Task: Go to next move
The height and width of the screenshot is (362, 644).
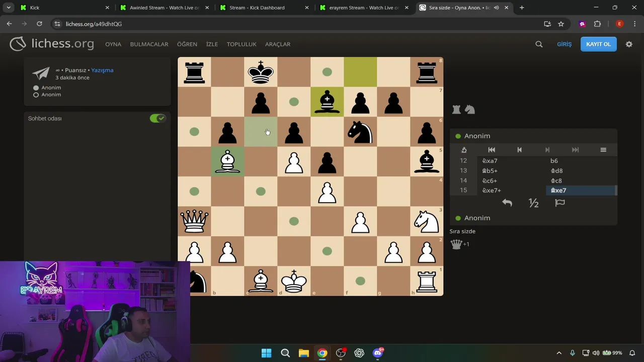Action: pos(547,150)
